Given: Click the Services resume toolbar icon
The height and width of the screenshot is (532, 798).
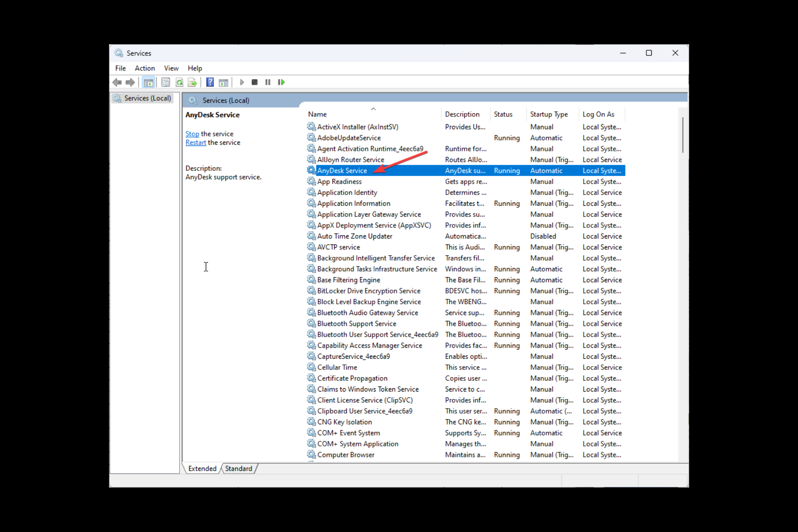Looking at the screenshot, I should click(x=281, y=82).
